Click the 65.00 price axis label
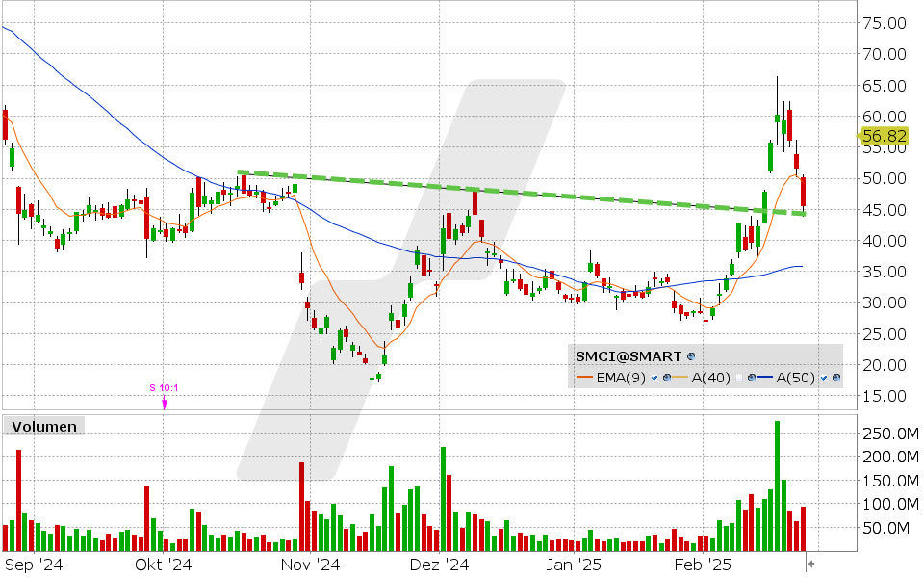Screen dimensions: 924x578 [x=885, y=86]
